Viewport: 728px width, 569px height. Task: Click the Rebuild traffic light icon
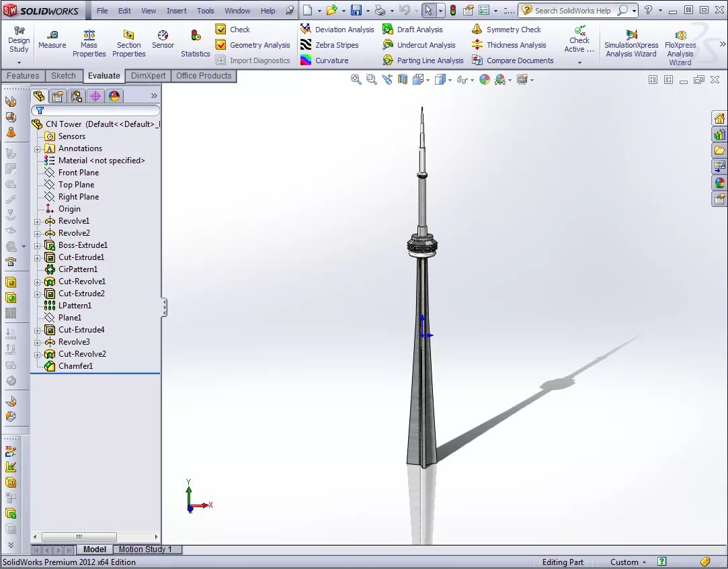point(453,10)
